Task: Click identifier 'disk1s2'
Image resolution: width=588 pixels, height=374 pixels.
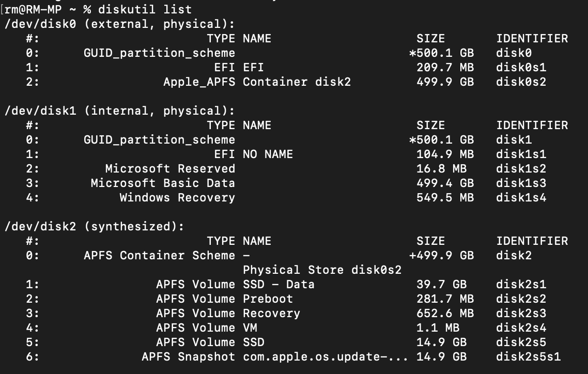Action: 521,168
